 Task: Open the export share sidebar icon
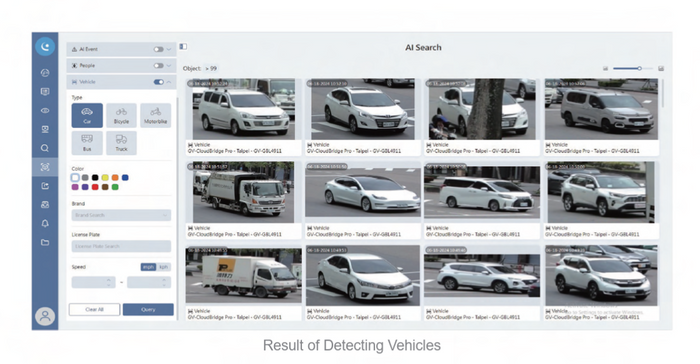point(45,186)
